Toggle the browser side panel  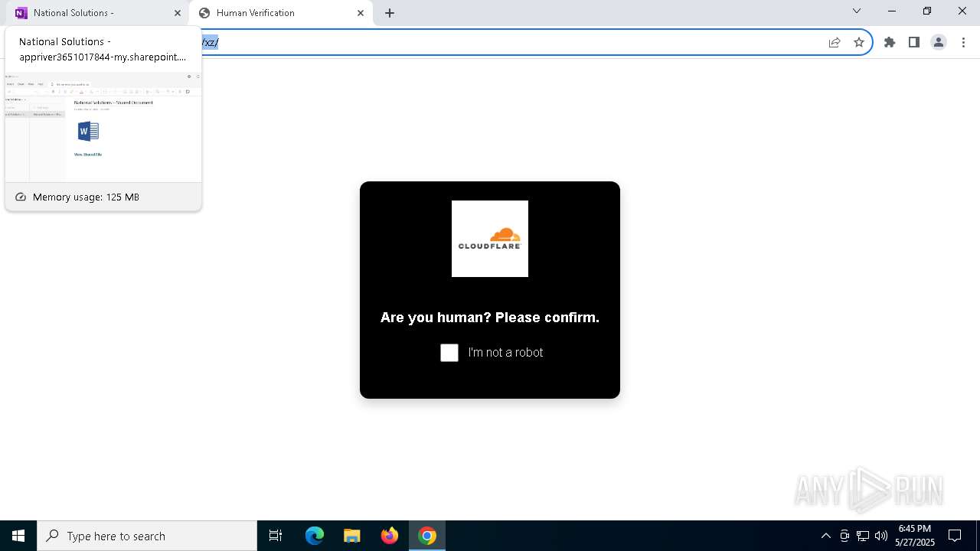[x=914, y=42]
